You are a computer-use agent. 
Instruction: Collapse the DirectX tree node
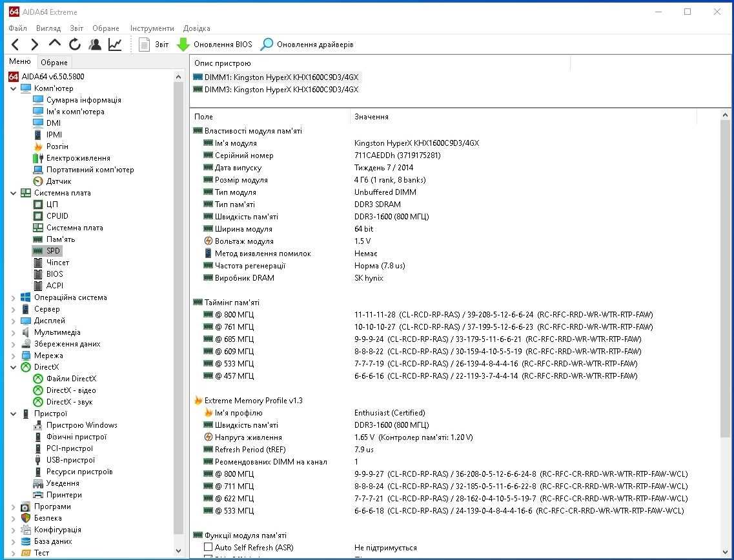13,367
